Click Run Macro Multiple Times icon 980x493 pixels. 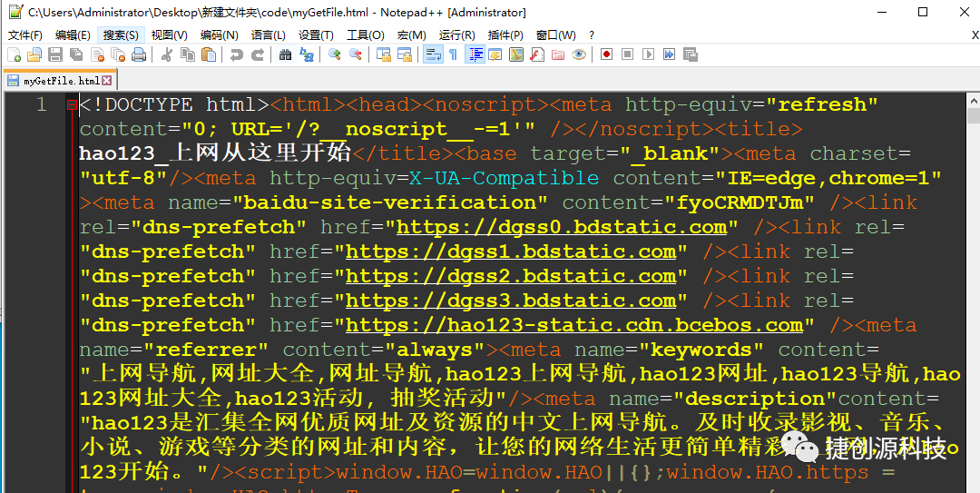pos(670,54)
